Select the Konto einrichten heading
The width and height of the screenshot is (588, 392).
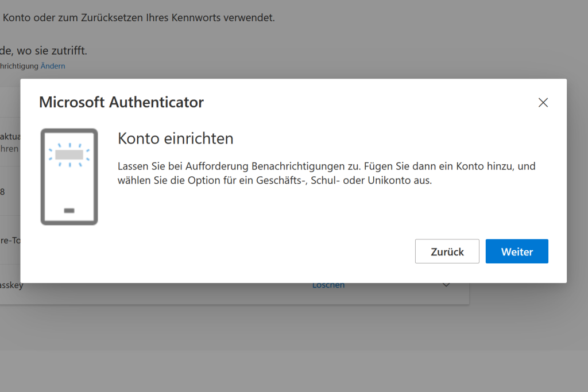[175, 138]
